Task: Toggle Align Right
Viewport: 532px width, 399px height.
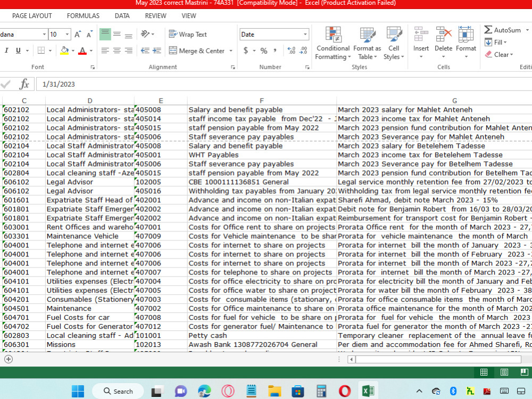Action: click(x=129, y=51)
